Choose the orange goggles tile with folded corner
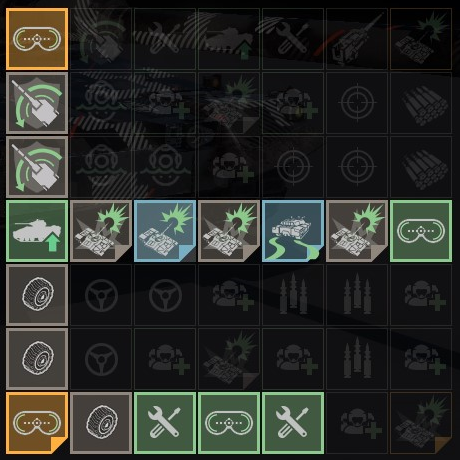The height and width of the screenshot is (460, 460). point(37,423)
